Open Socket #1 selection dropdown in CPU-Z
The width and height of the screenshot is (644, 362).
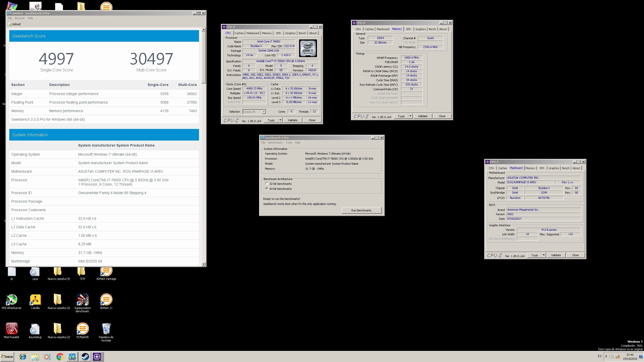coord(254,112)
